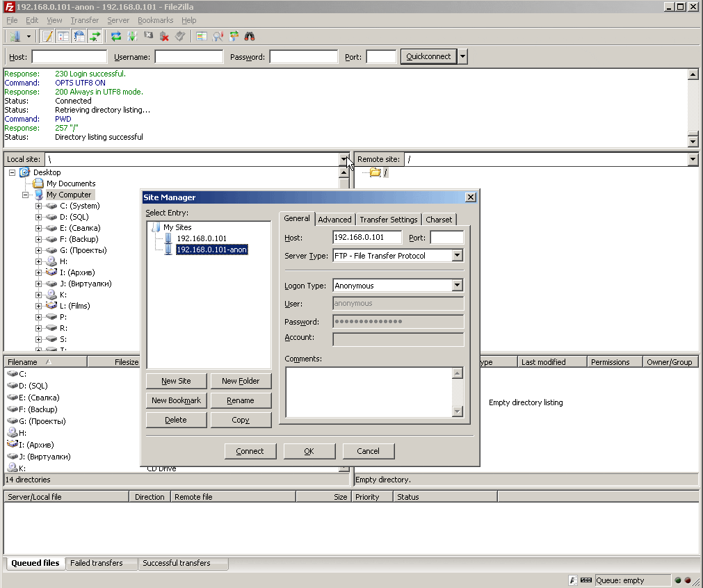This screenshot has height=588, width=703.
Task: Click the remote root folder icon
Action: tap(375, 172)
